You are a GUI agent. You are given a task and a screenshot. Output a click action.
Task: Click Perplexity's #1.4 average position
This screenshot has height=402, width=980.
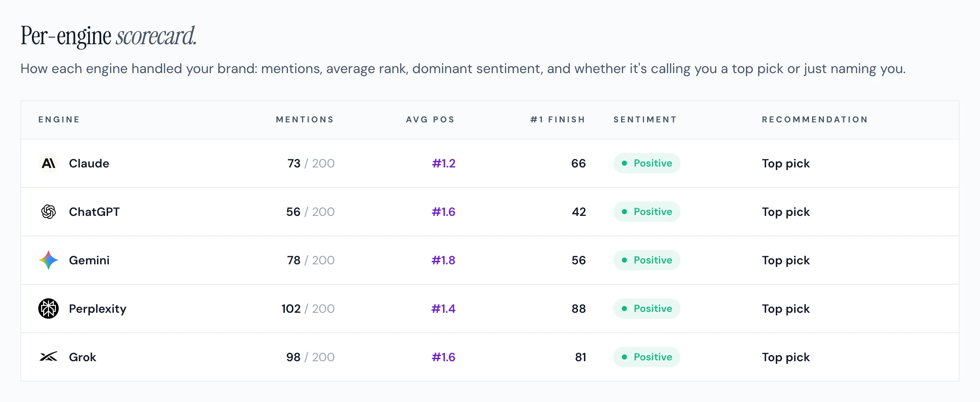(444, 309)
